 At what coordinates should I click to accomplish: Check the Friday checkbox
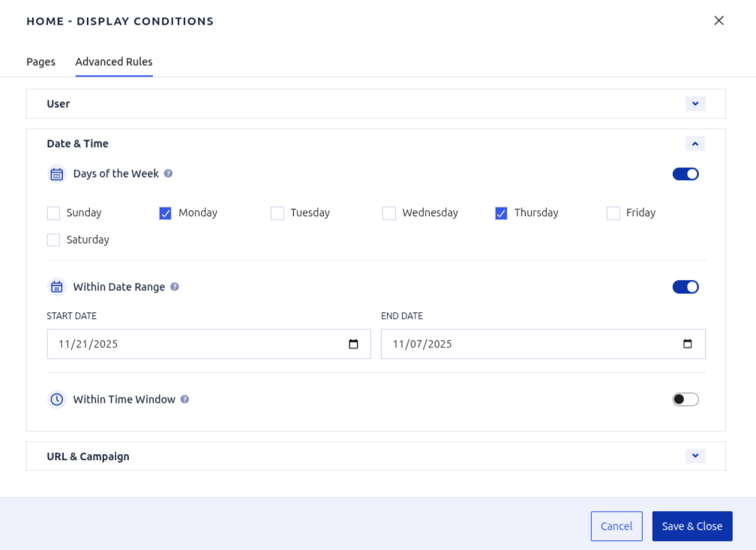[612, 213]
